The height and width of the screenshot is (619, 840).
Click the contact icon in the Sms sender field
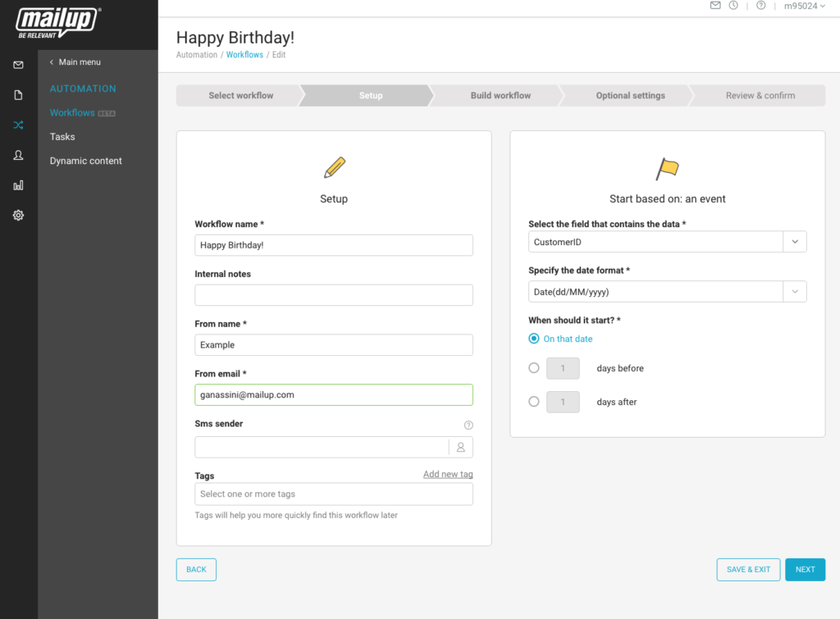pos(461,447)
